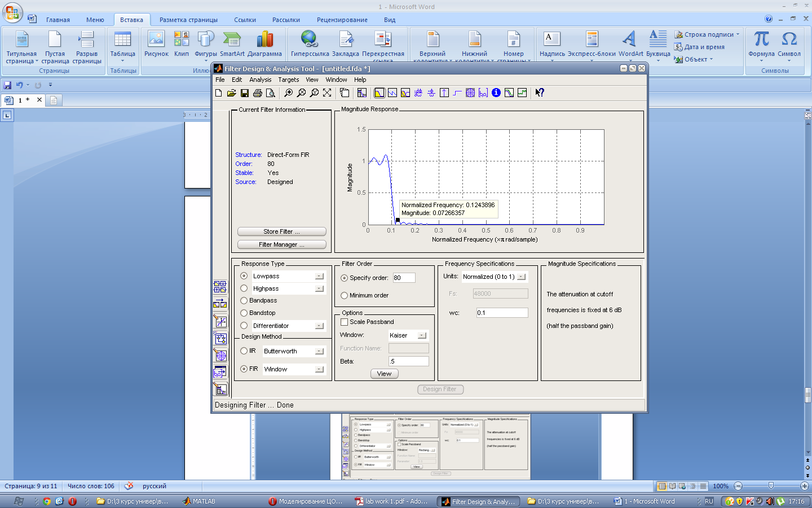Show Pole/Zero Plot icon

click(x=470, y=93)
